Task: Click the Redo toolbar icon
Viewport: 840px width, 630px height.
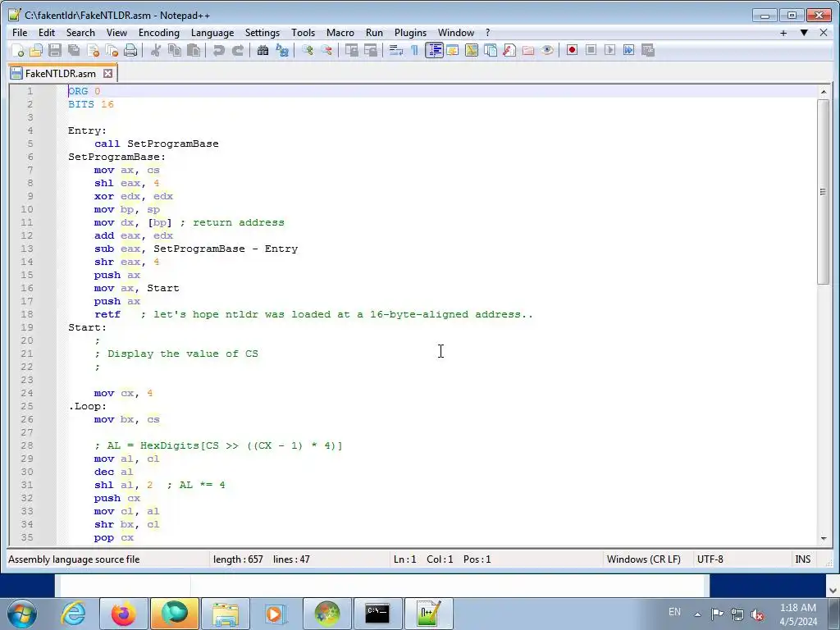Action: pos(237,50)
